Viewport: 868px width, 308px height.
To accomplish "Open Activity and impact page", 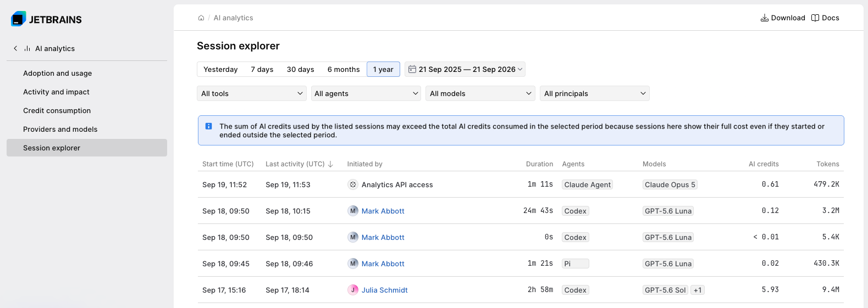I will click(x=87, y=92).
